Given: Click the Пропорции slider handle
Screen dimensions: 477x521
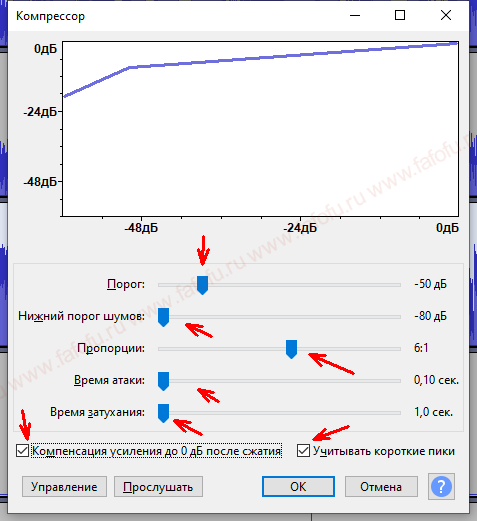Looking at the screenshot, I should click(291, 349).
